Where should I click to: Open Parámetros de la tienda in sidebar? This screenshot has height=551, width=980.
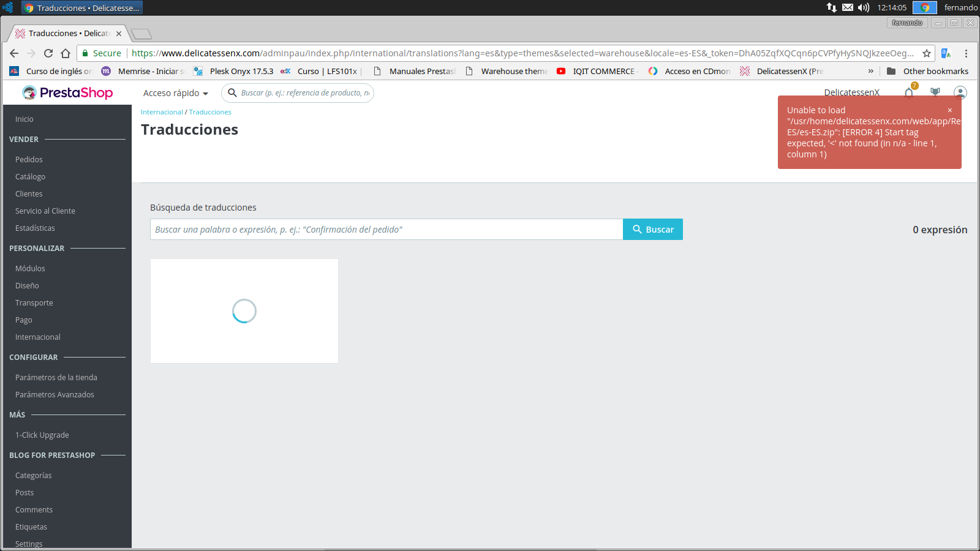click(56, 378)
